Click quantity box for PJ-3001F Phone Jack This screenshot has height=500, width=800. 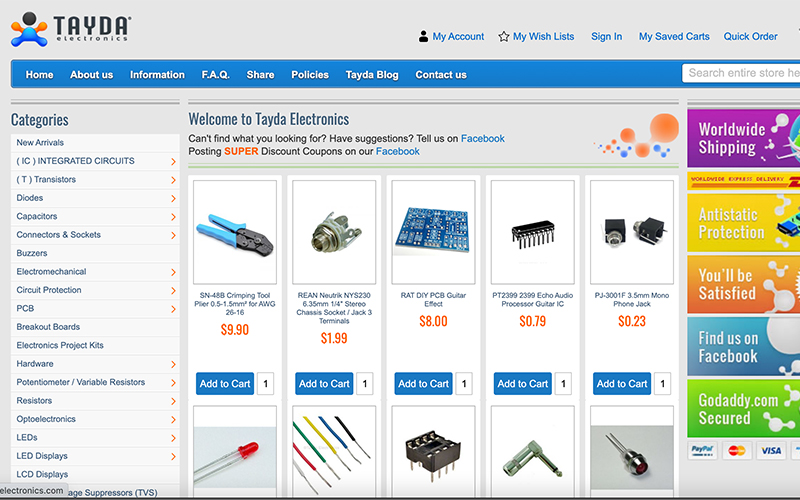point(662,384)
